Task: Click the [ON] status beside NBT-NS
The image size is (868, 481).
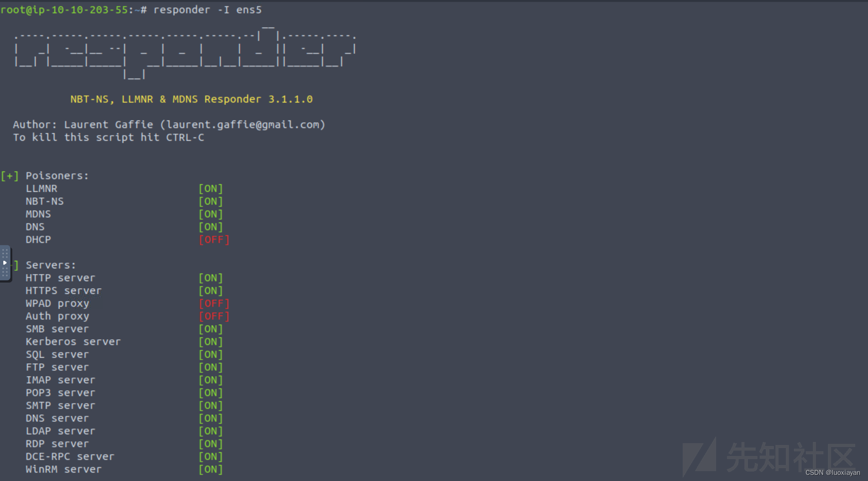Action: tap(210, 201)
